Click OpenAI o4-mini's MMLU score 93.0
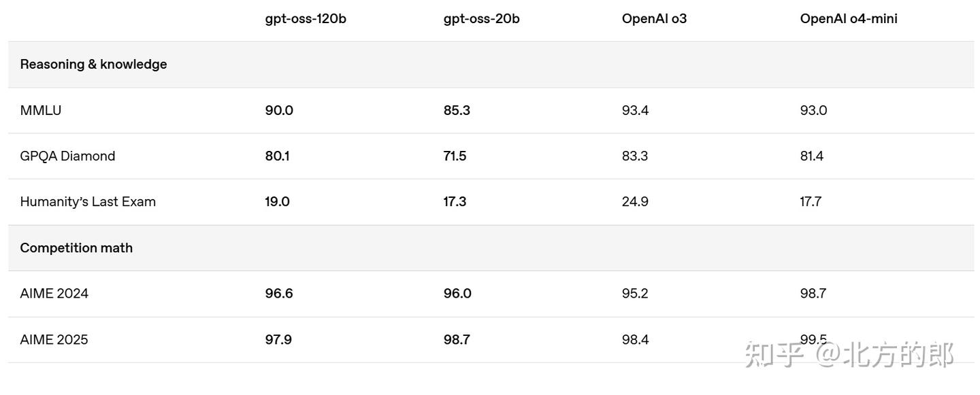 [x=813, y=110]
